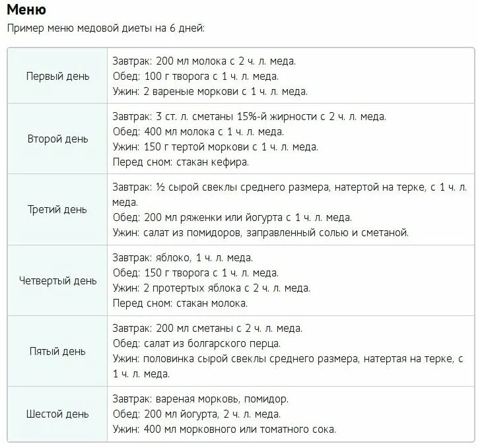Click the line "Ужин: салат из помидоров"
This screenshot has height=448, width=478.
click(260, 233)
